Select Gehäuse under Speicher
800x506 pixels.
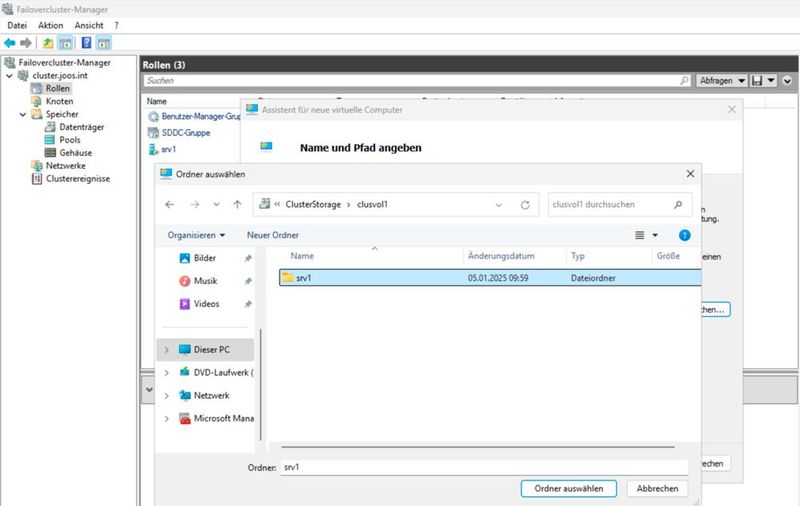coord(76,153)
